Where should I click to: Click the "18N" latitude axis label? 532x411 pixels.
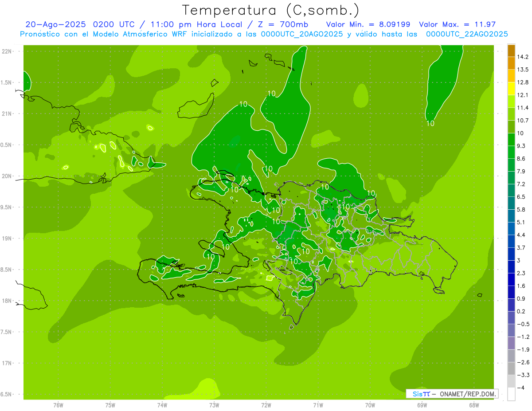[7, 301]
